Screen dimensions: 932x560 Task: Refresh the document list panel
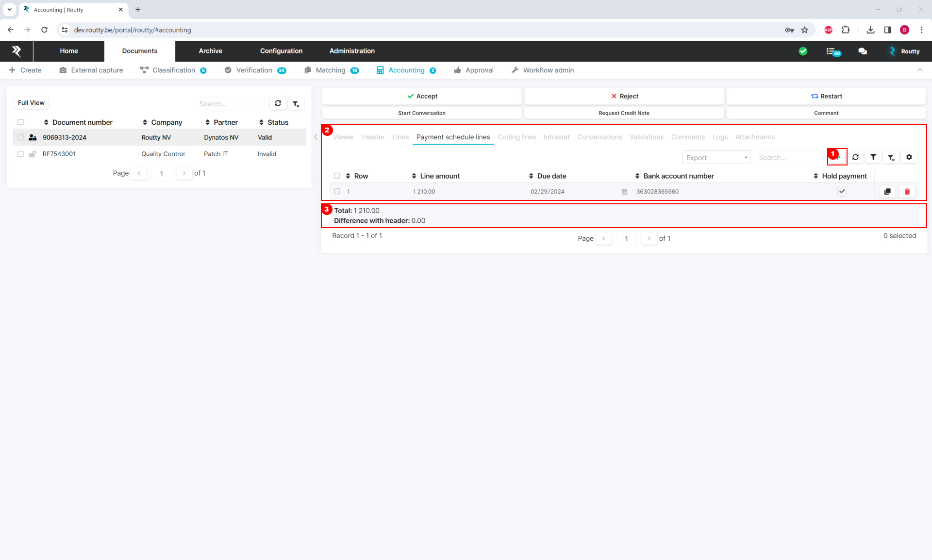pos(278,103)
